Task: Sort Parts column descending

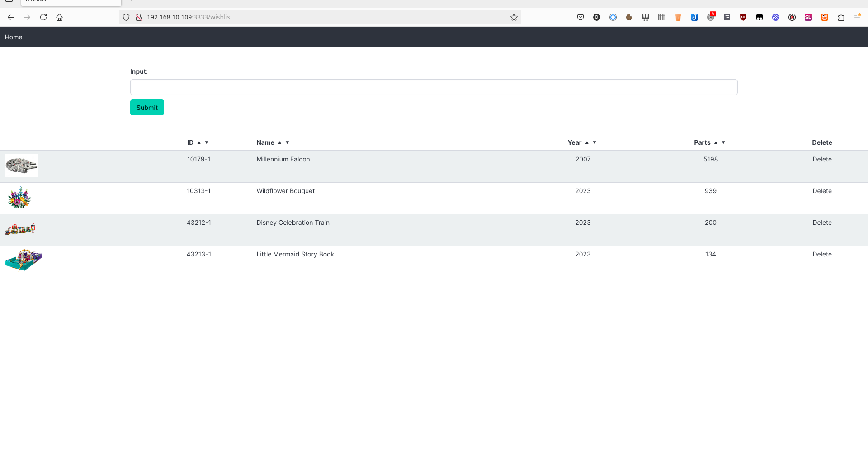Action: click(x=723, y=142)
